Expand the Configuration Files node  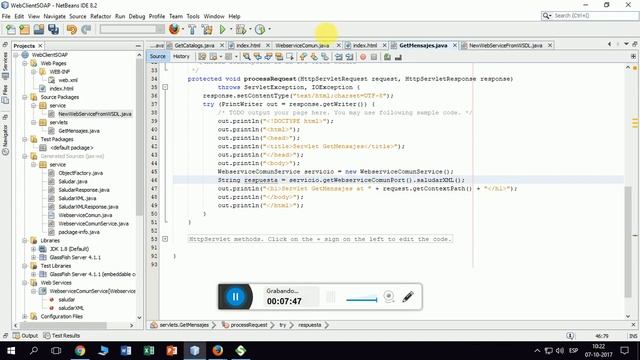(25, 316)
